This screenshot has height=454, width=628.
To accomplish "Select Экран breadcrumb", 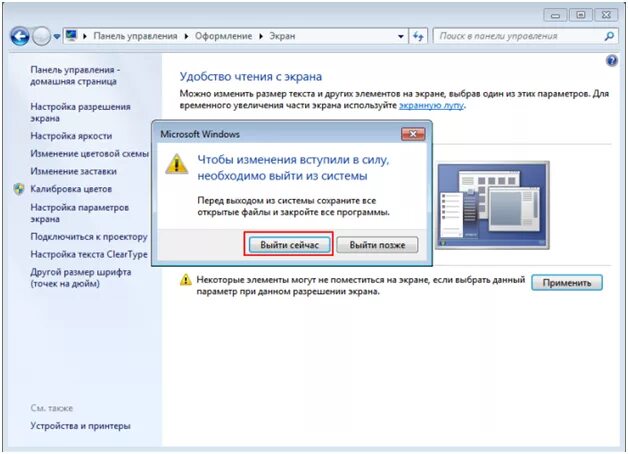I will (x=282, y=36).
